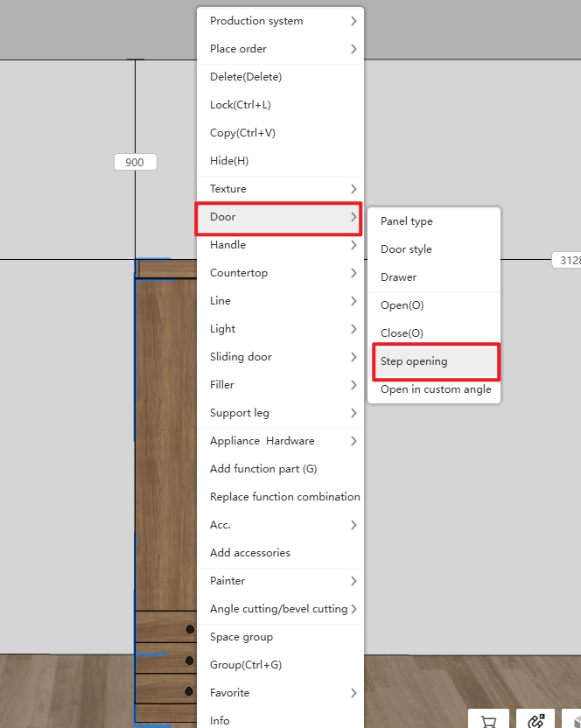The height and width of the screenshot is (728, 581).
Task: Choose Hide(H) in the context menu
Action: pos(229,161)
